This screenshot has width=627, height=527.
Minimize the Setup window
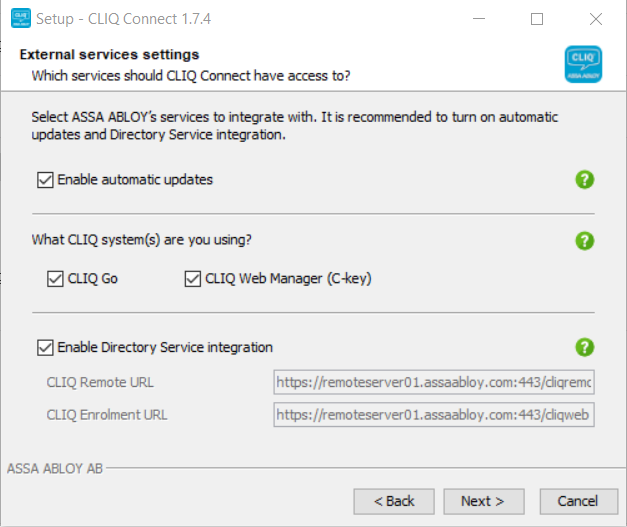[x=479, y=19]
